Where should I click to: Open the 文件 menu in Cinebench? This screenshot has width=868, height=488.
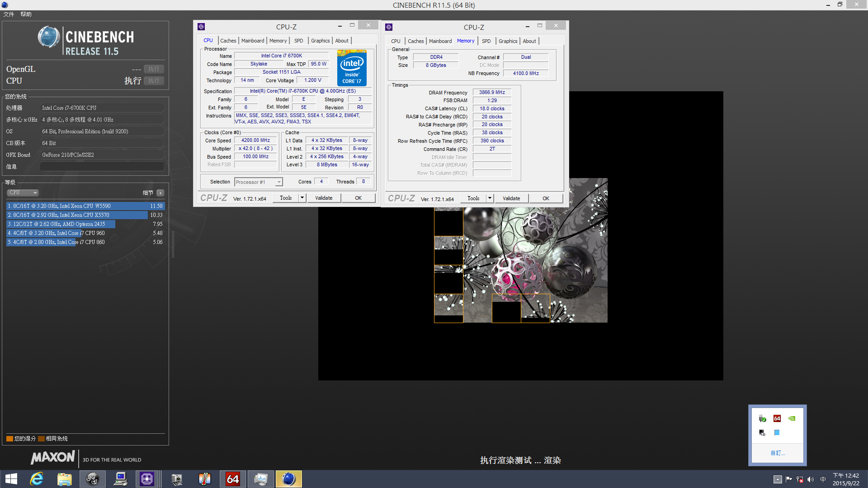point(9,14)
